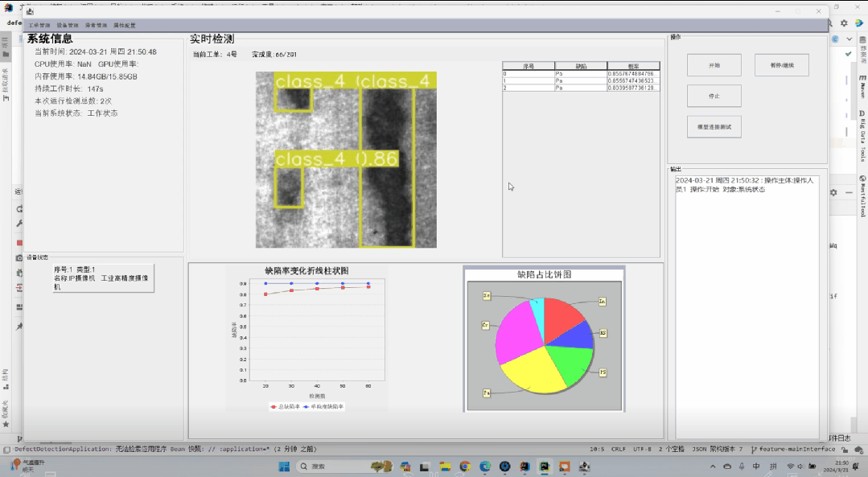Click the 概率 column header
This screenshot has height=477, width=868.
[x=633, y=66]
